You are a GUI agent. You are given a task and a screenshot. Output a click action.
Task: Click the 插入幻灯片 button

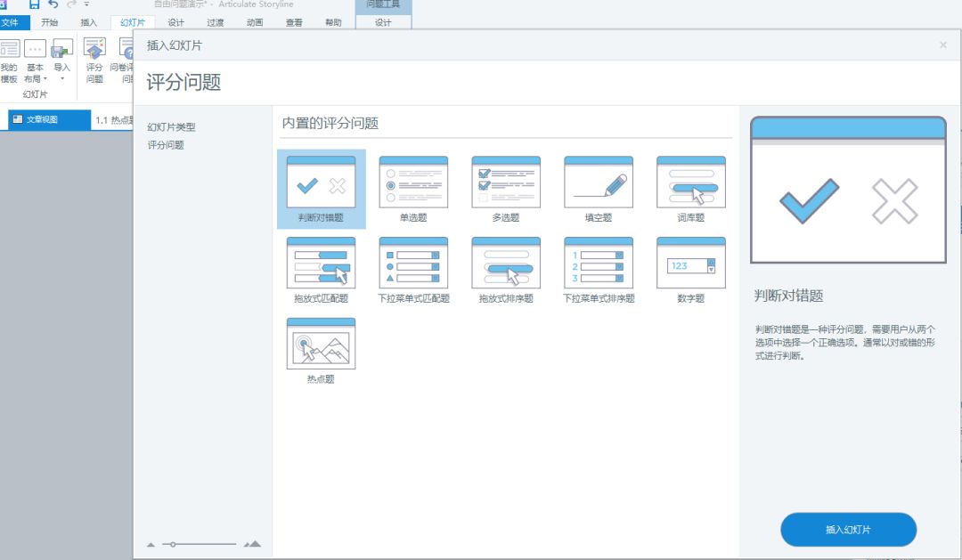click(849, 530)
